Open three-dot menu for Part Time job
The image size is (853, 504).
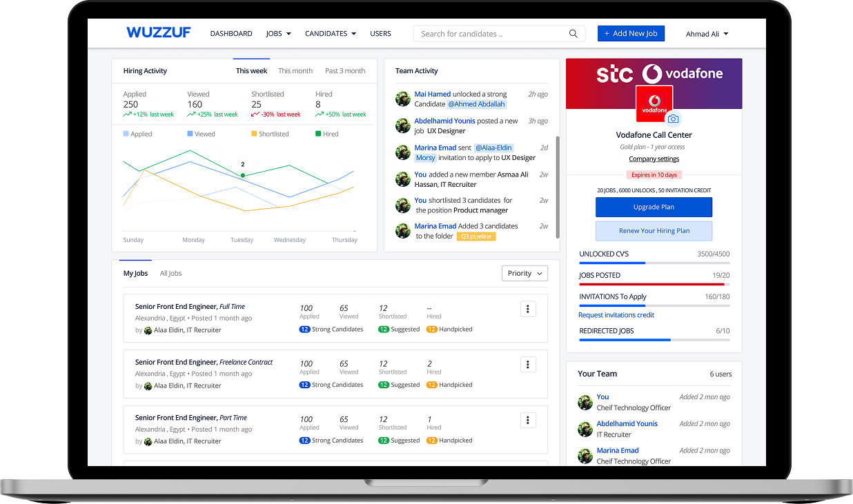[528, 420]
